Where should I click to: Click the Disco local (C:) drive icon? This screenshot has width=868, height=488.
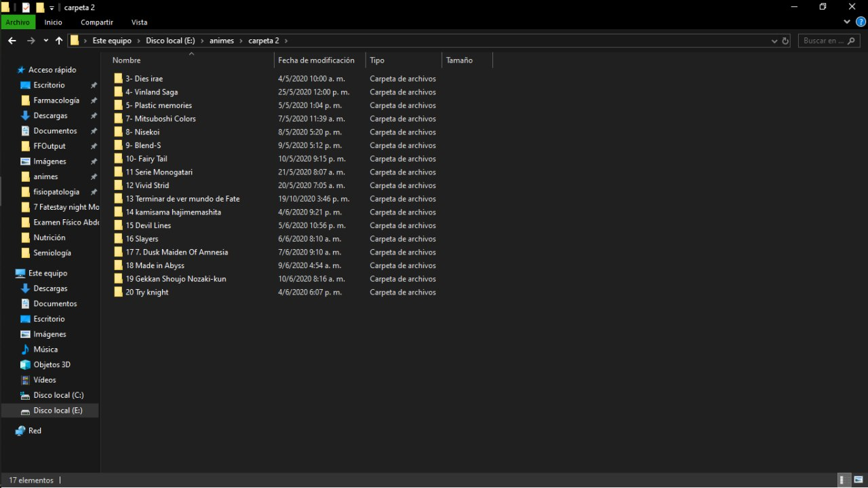(26, 395)
